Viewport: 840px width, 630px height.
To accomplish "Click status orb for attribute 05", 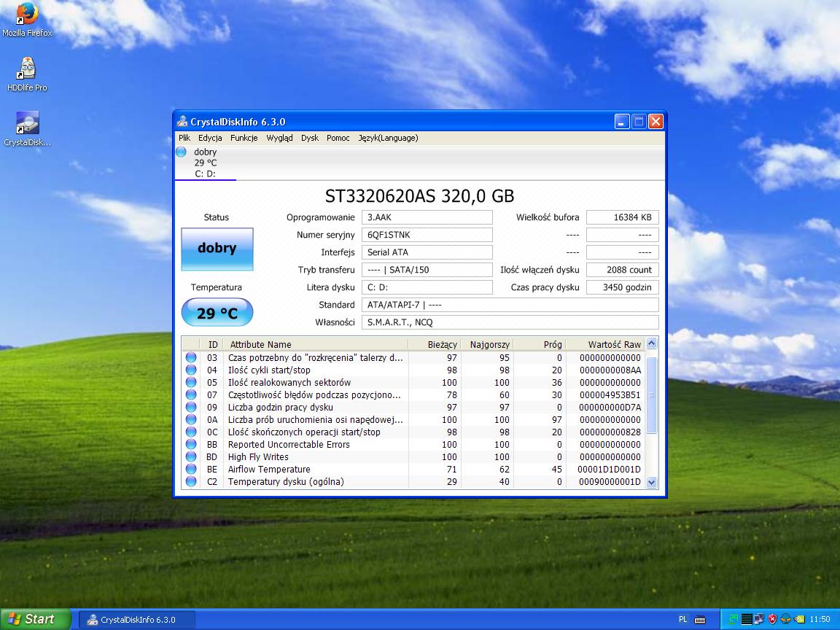I will (x=191, y=382).
